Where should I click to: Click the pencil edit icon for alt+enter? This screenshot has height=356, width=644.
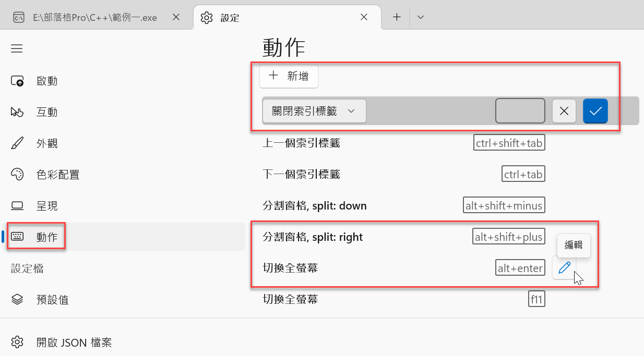564,268
